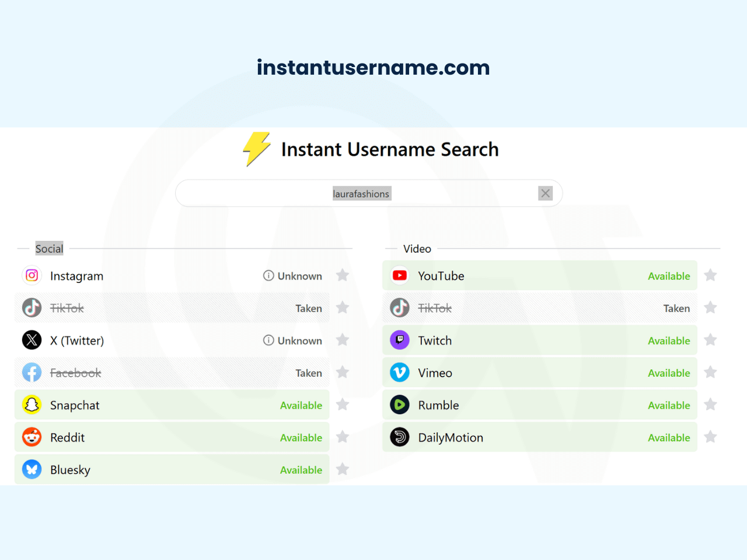The image size is (747, 560).
Task: Star the Video TikTok row
Action: (710, 307)
